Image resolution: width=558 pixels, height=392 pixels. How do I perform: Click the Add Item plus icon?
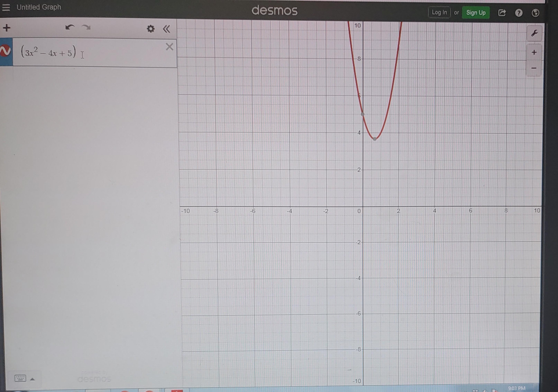pyautogui.click(x=7, y=28)
